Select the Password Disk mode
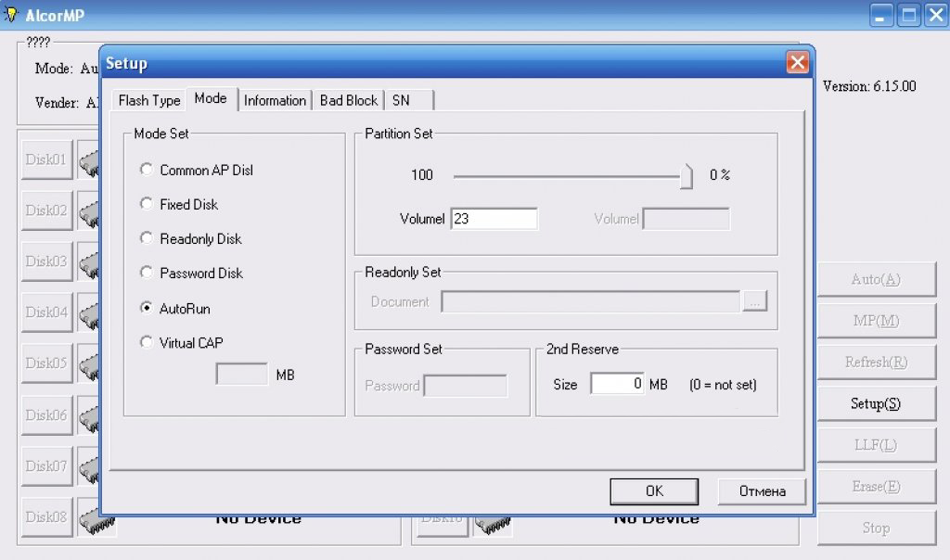 click(146, 273)
